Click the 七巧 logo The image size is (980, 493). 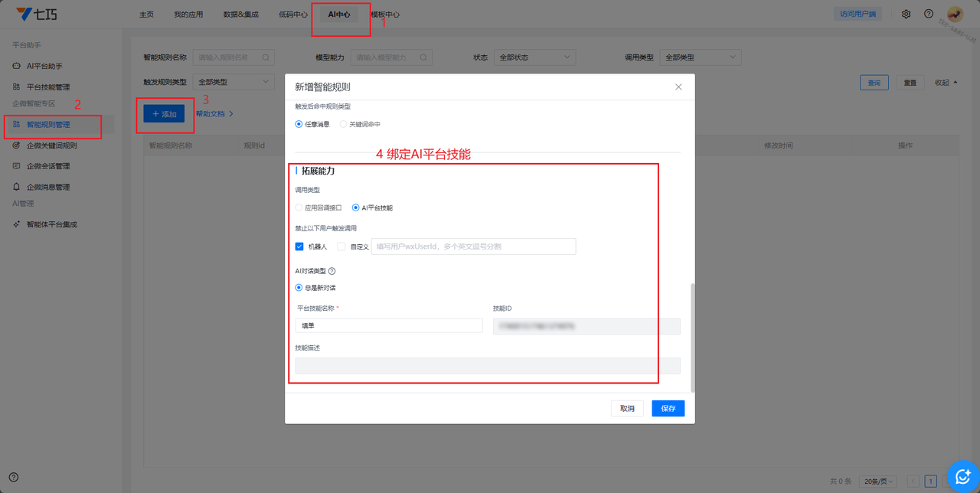pos(37,15)
